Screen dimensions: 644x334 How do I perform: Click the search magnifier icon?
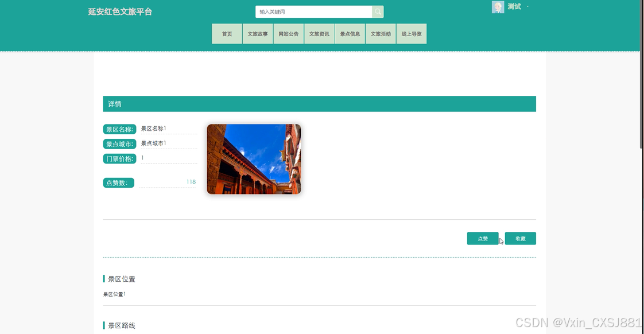click(378, 11)
